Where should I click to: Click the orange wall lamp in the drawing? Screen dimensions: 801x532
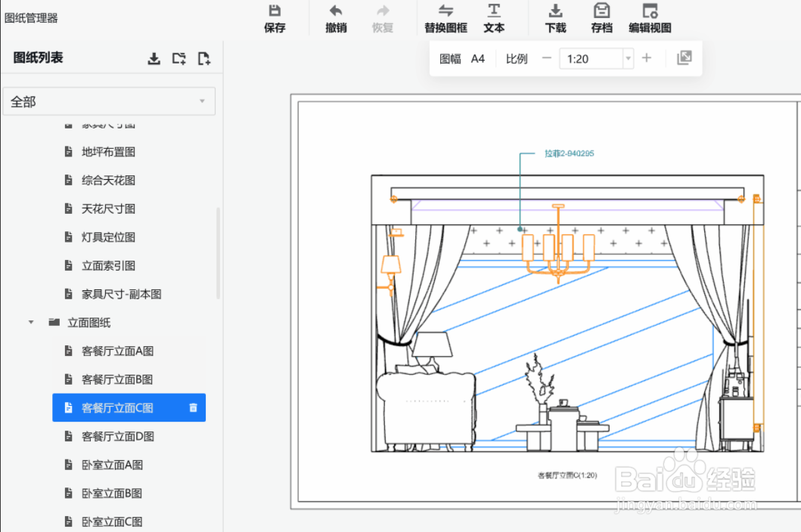pos(390,274)
